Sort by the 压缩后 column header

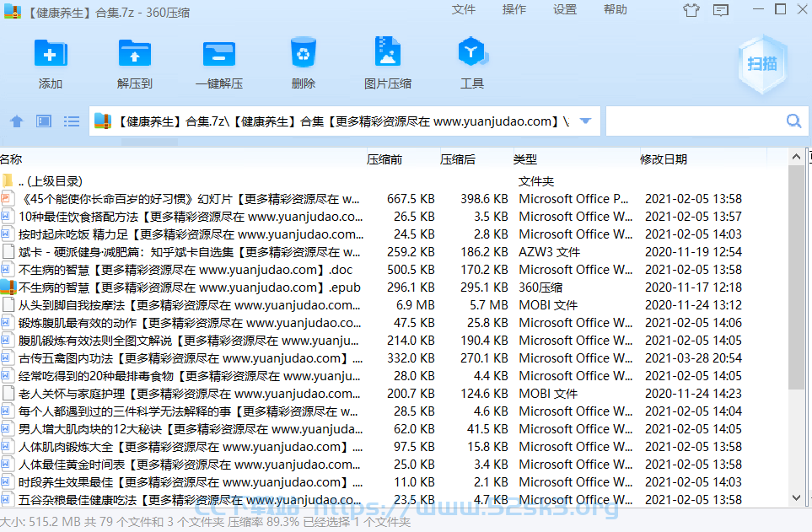[x=458, y=159]
